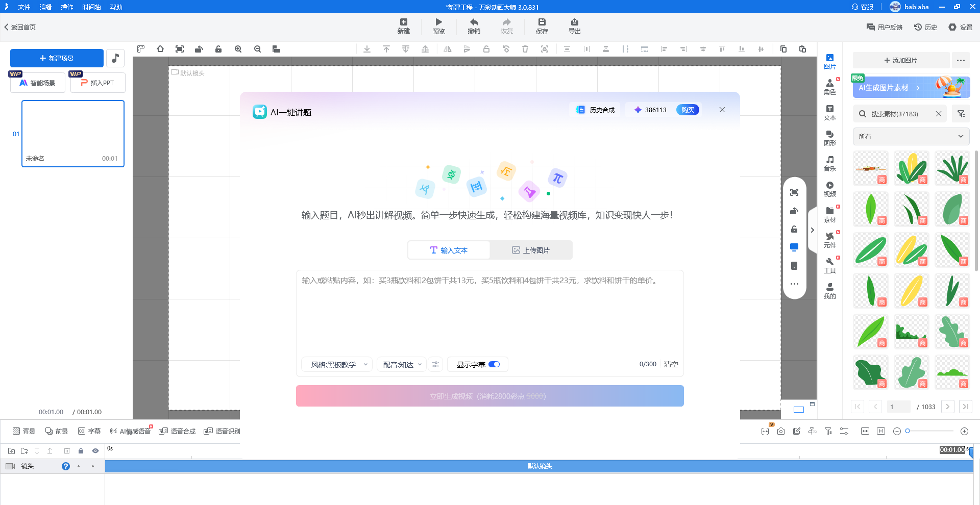Open the voice settings sliders icon
Viewport: 980px width, 505px height.
[x=435, y=364]
